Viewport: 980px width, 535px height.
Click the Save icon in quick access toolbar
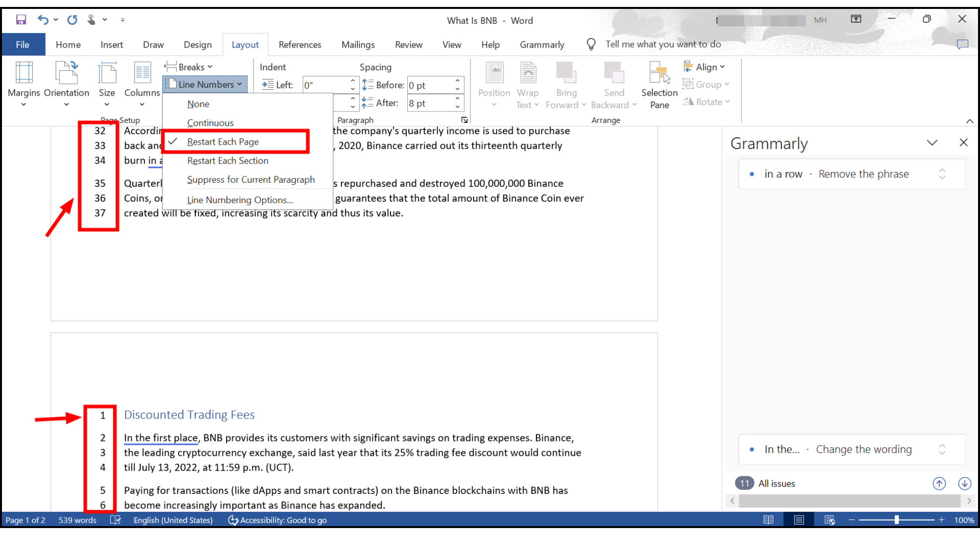(21, 20)
